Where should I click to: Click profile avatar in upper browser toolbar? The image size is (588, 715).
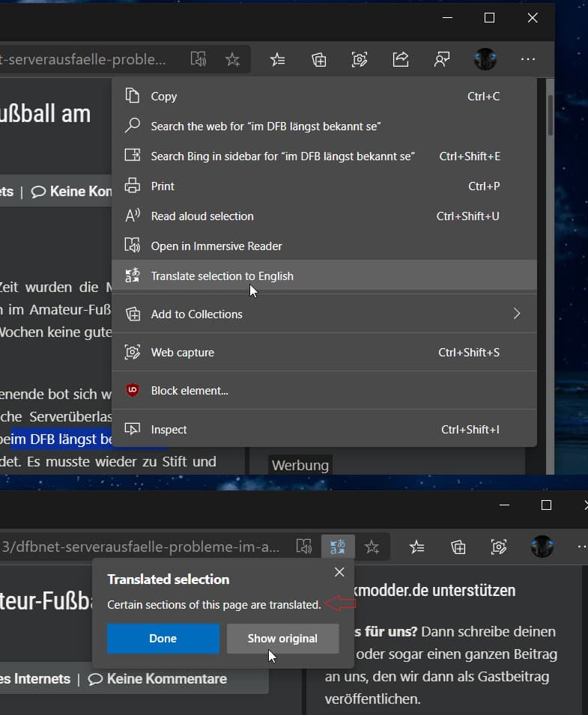(485, 59)
